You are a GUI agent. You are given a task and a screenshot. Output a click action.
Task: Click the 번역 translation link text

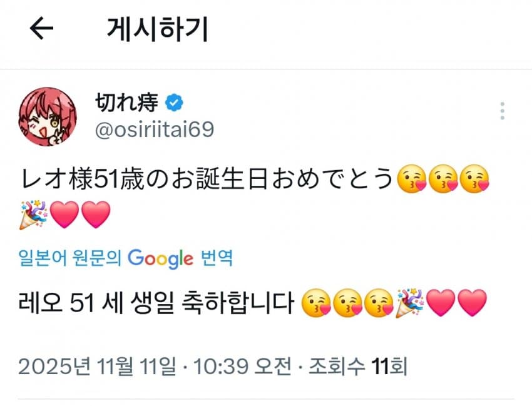pyautogui.click(x=217, y=258)
